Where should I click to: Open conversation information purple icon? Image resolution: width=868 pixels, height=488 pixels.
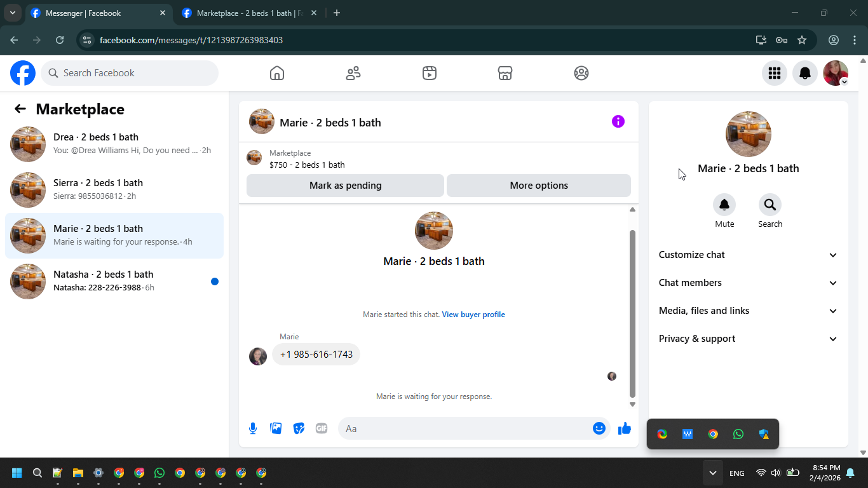click(x=618, y=121)
